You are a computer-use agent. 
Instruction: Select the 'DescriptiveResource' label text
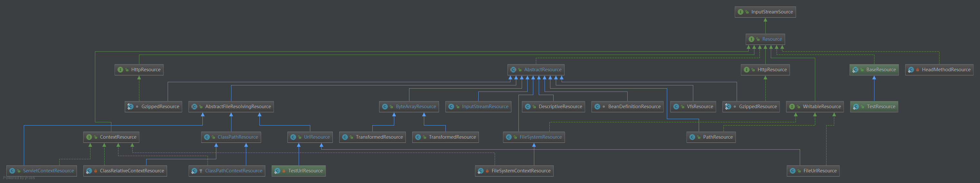coord(560,107)
